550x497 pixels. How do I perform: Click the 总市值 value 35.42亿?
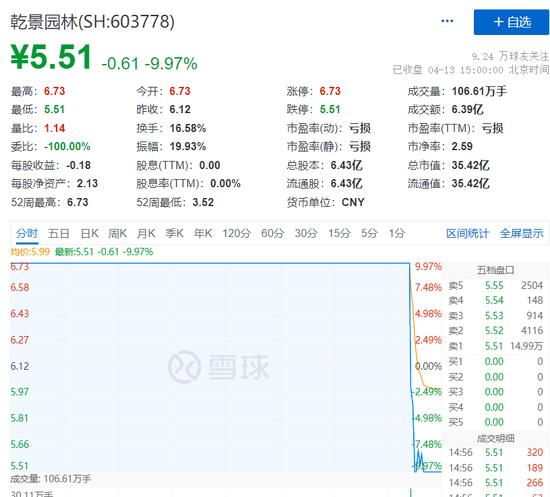(x=470, y=165)
